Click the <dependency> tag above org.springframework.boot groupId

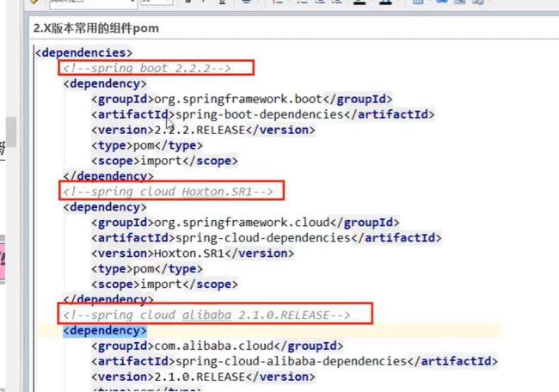(x=105, y=83)
